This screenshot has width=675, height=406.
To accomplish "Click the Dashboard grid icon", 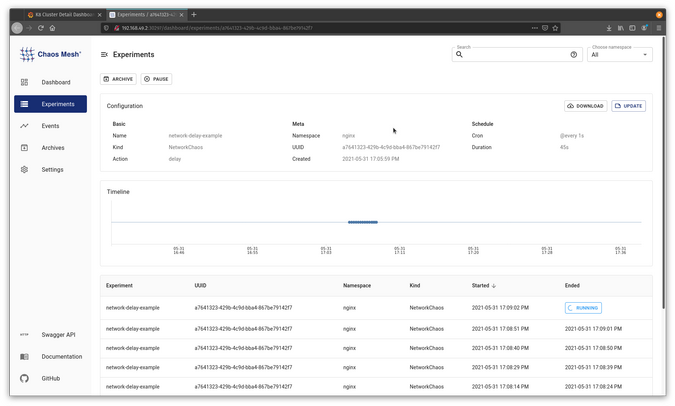I will 25,82.
